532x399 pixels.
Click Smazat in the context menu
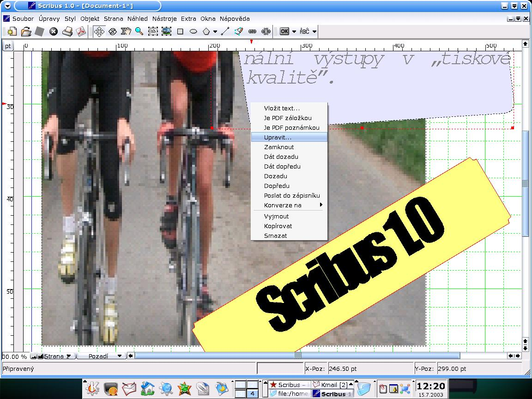click(276, 236)
